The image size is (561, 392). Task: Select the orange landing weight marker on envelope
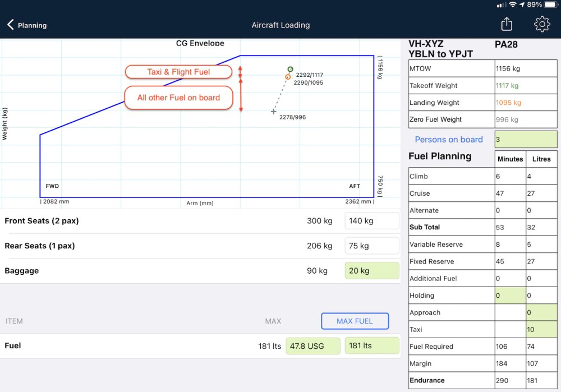[x=288, y=77]
